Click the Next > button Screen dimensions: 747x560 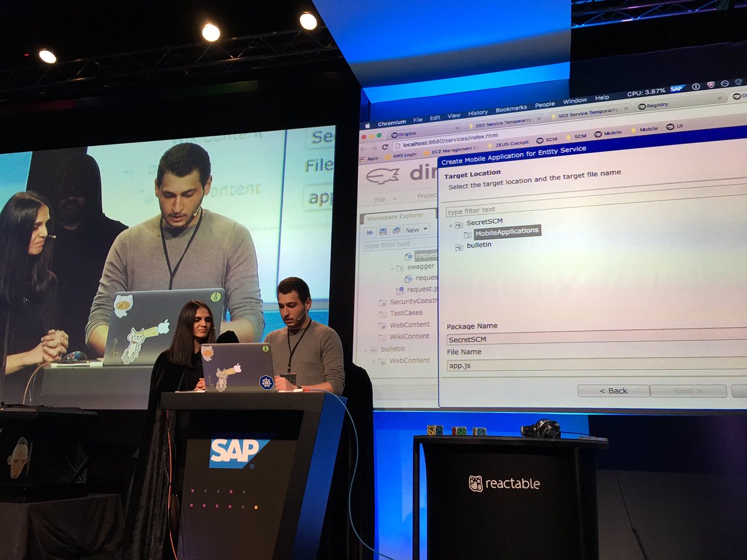click(688, 391)
